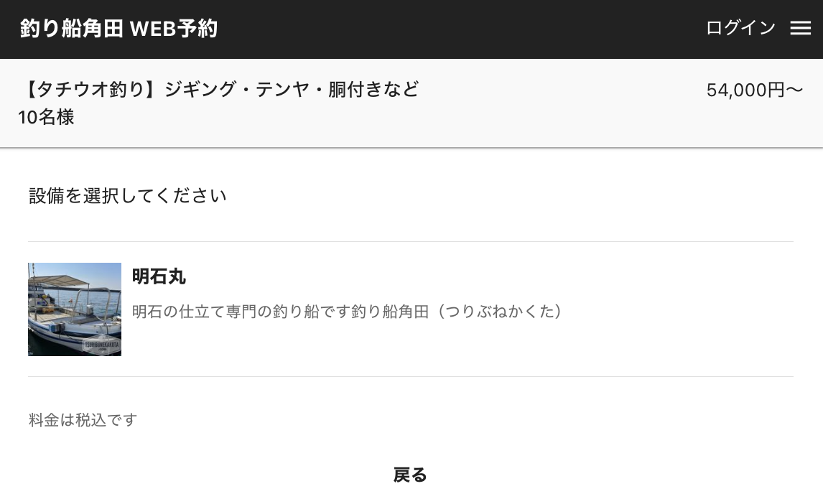Choose the 明石丸 facility name
The width and height of the screenshot is (823, 504).
(x=159, y=276)
